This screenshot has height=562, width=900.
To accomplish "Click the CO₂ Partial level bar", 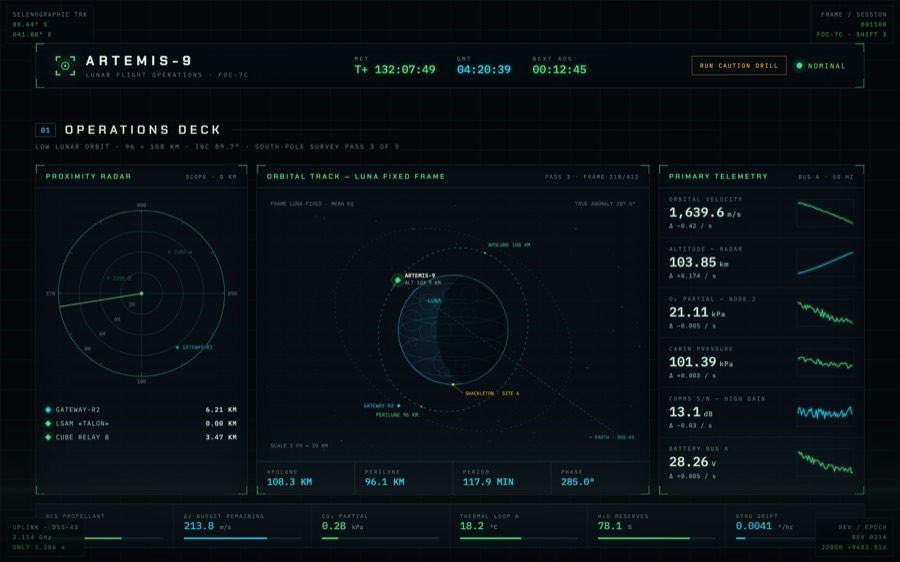I will [x=380, y=538].
